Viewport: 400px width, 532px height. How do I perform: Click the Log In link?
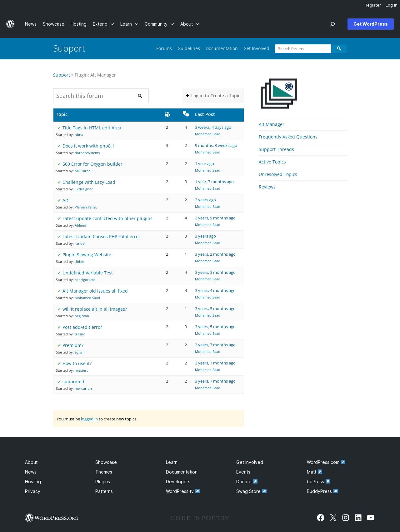pos(391,5)
